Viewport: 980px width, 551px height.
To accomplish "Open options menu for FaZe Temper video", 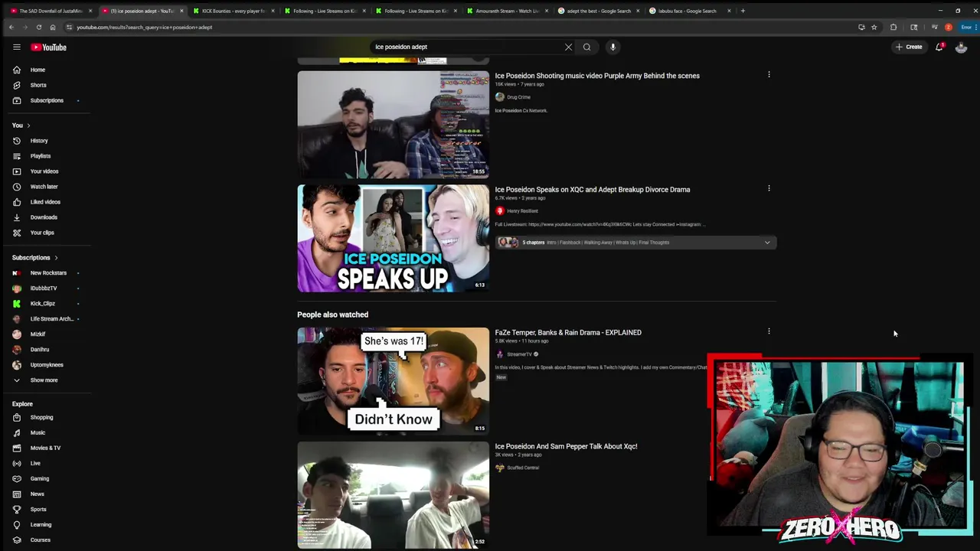I will pyautogui.click(x=769, y=331).
